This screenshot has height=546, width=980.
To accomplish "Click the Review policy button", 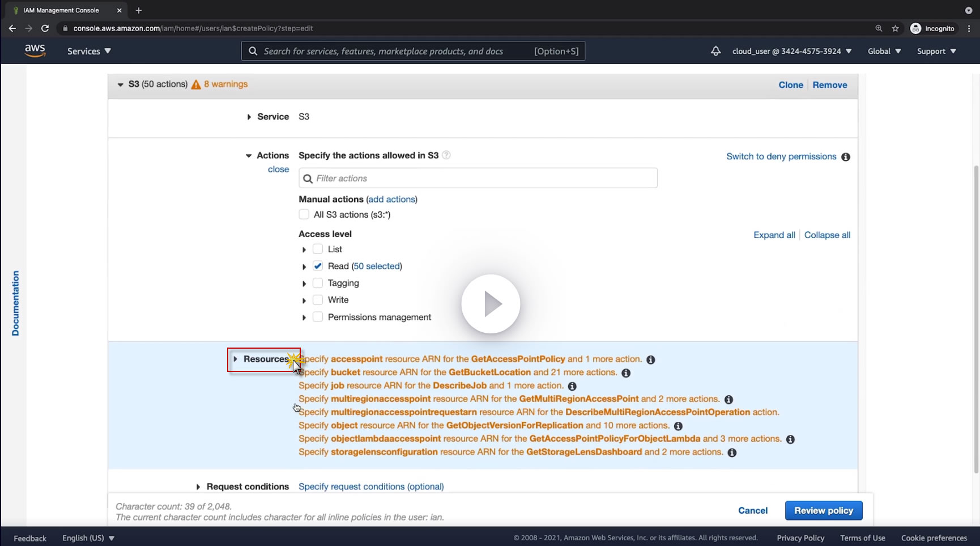I will pos(824,510).
